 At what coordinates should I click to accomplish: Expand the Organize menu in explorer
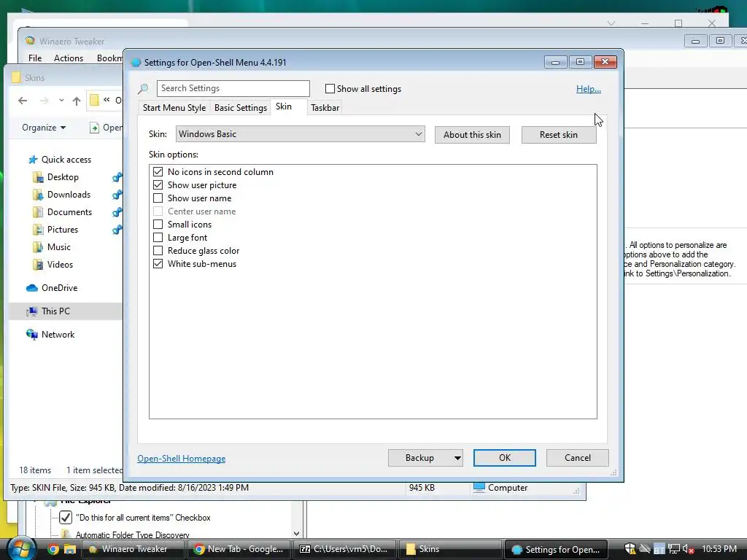coord(44,128)
